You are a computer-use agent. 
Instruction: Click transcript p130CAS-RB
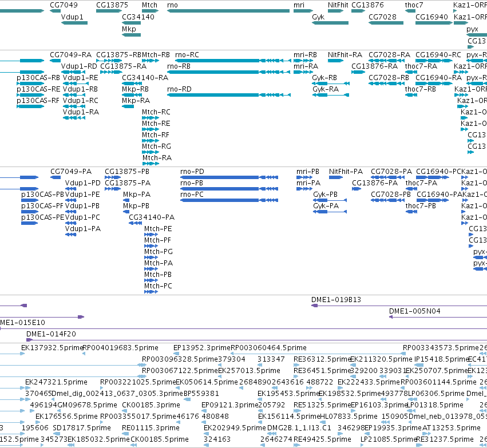pos(30,84)
